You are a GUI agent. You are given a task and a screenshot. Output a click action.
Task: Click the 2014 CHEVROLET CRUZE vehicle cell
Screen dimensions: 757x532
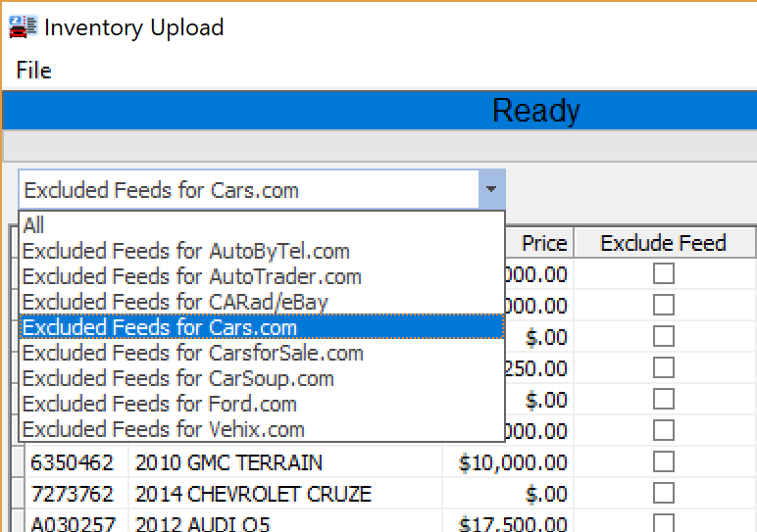pyautogui.click(x=285, y=494)
